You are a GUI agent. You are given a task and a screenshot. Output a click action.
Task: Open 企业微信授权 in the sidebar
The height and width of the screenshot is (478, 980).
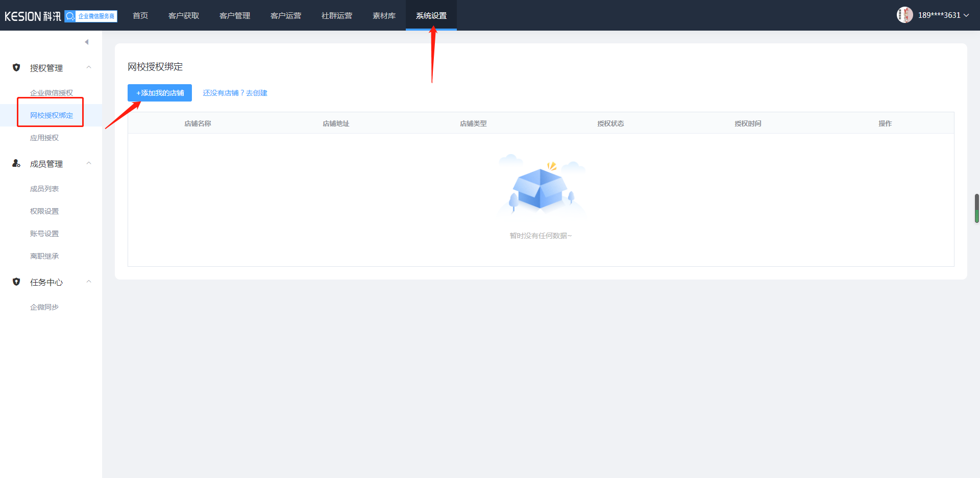click(52, 93)
